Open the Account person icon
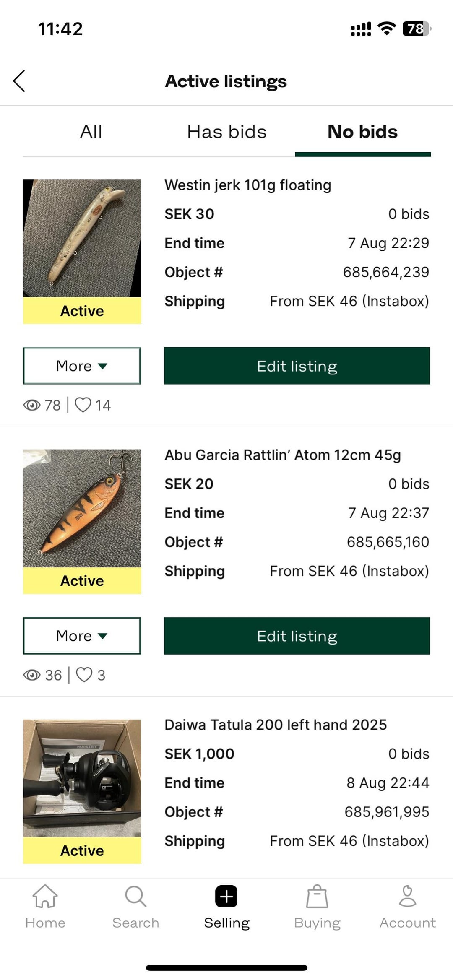 [x=407, y=897]
